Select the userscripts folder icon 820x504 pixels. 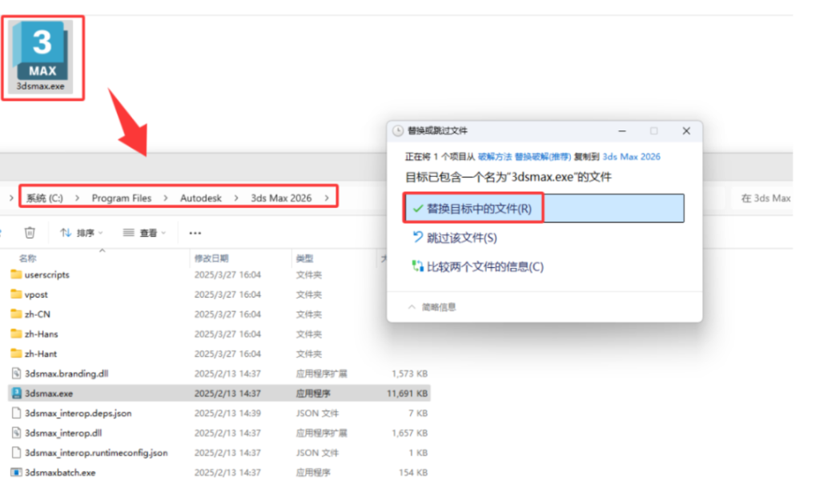point(16,274)
